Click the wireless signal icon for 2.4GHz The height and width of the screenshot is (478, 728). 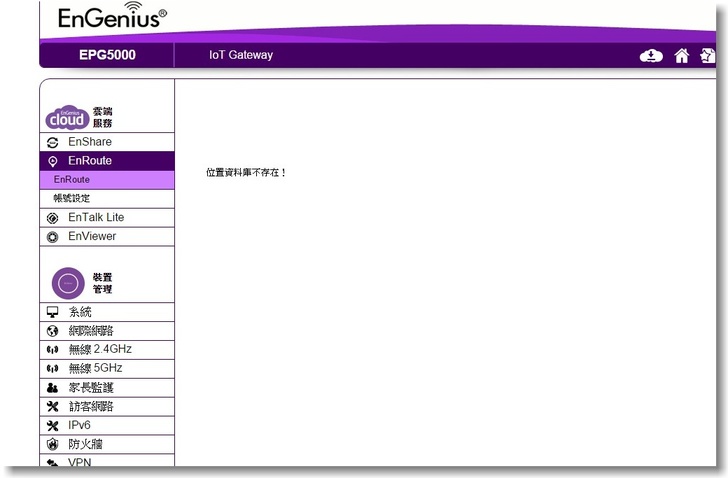coord(52,349)
